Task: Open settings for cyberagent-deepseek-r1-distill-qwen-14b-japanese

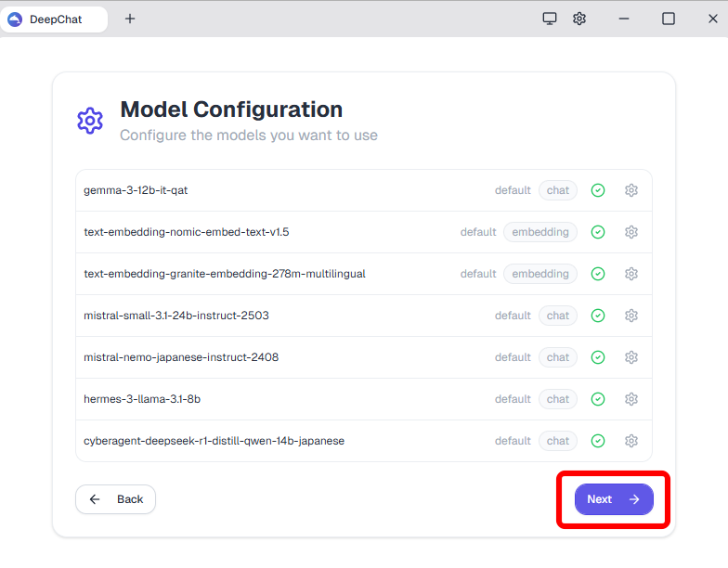Action: pos(631,441)
